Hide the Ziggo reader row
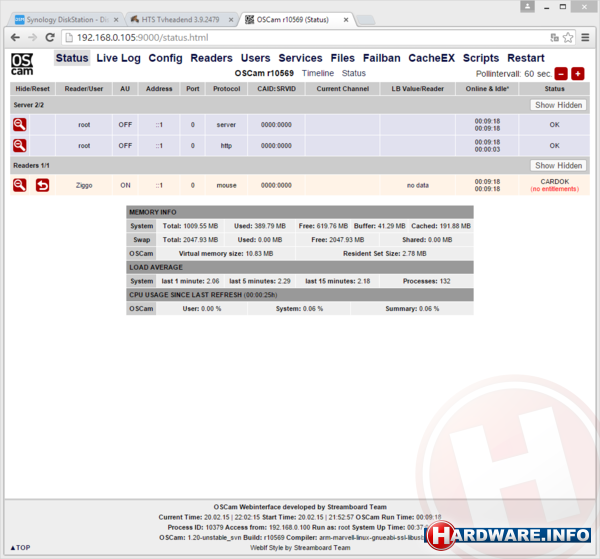600x559 pixels. click(x=20, y=185)
